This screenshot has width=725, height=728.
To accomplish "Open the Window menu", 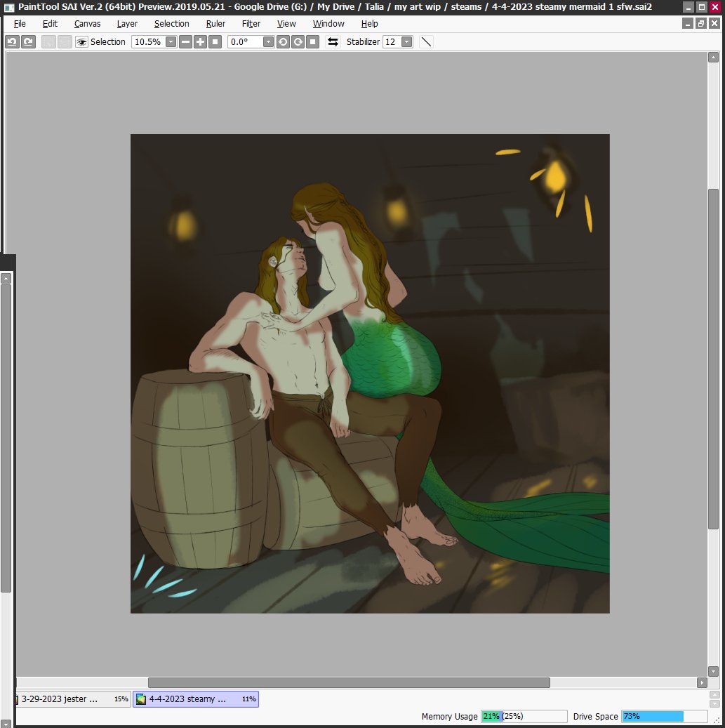I will [328, 23].
